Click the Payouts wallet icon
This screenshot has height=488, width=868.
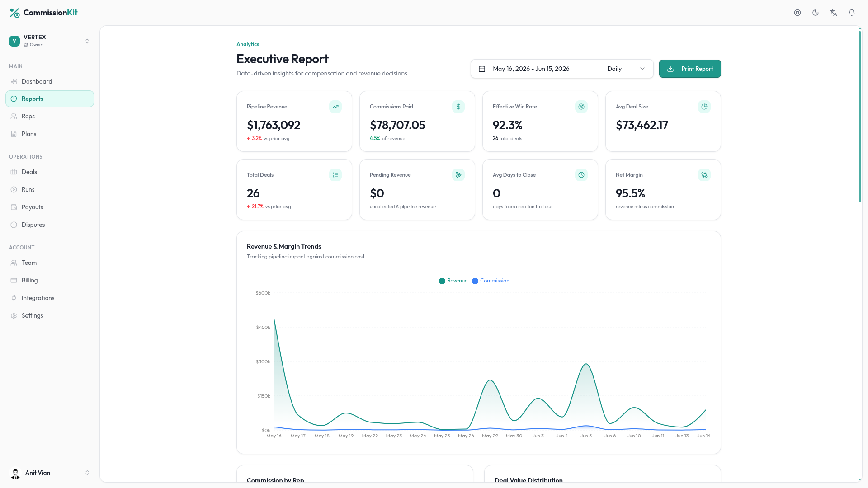click(14, 207)
